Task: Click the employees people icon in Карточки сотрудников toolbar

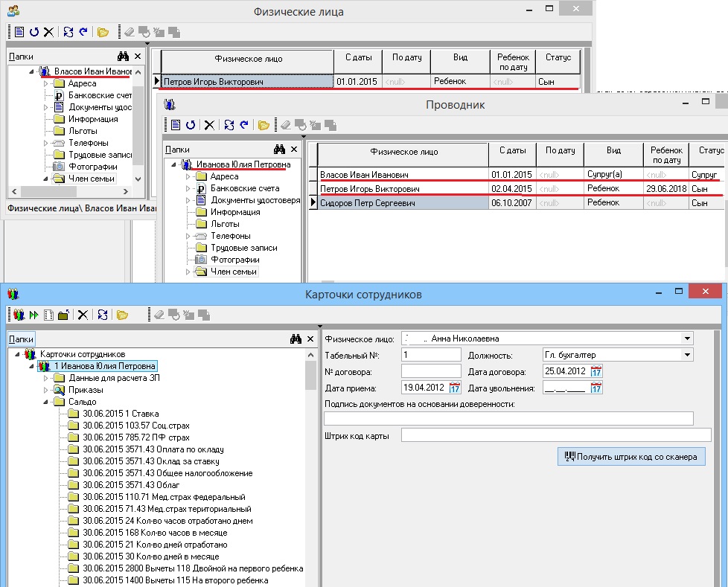Action: tap(19, 315)
